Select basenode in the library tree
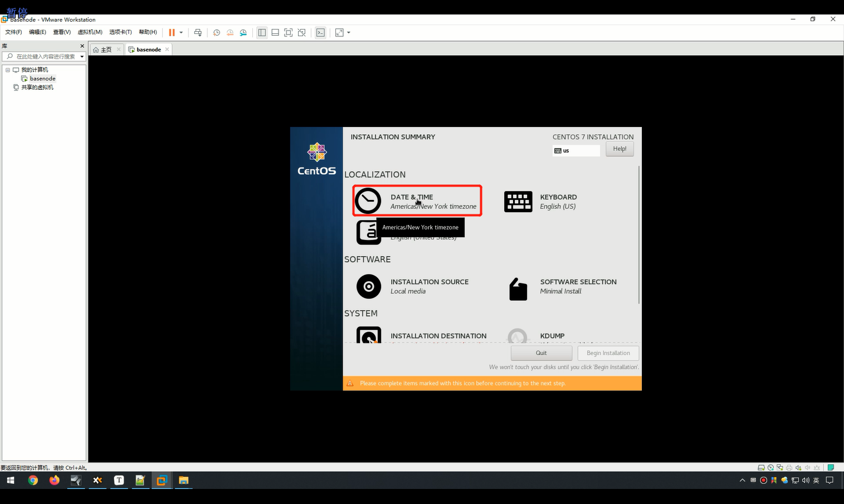Screen dimensions: 844x504 point(42,79)
